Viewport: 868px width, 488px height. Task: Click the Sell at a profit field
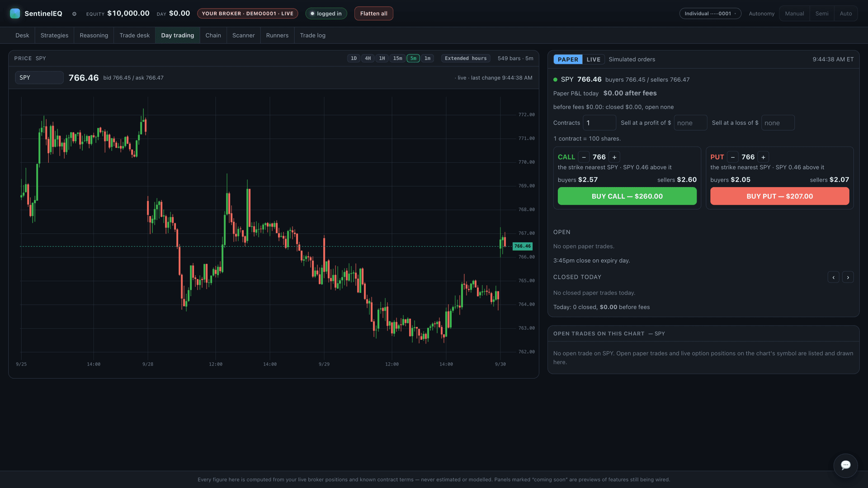(x=690, y=123)
